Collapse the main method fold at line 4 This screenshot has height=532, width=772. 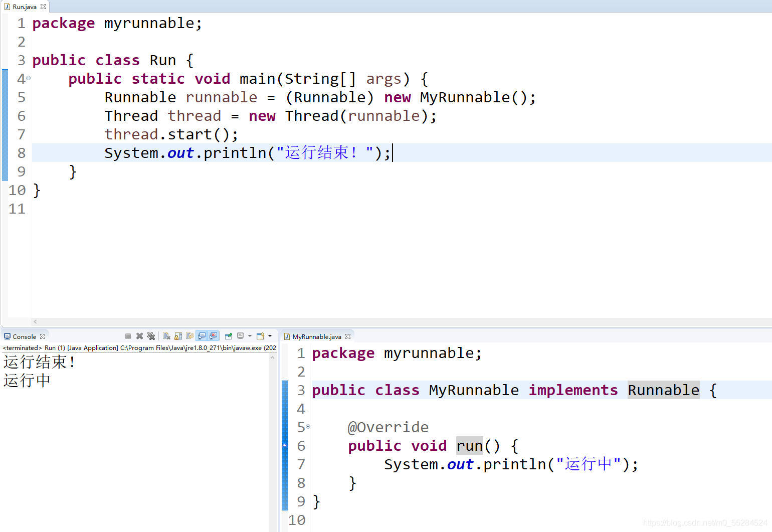coord(29,78)
